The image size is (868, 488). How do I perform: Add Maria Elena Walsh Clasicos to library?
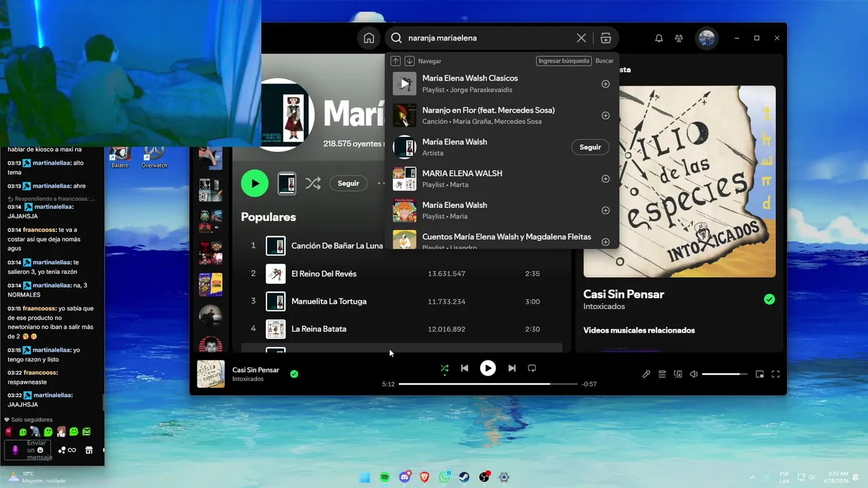[606, 84]
